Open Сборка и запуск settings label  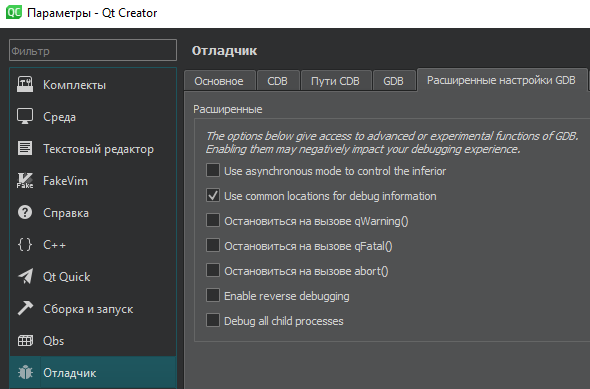point(88,309)
